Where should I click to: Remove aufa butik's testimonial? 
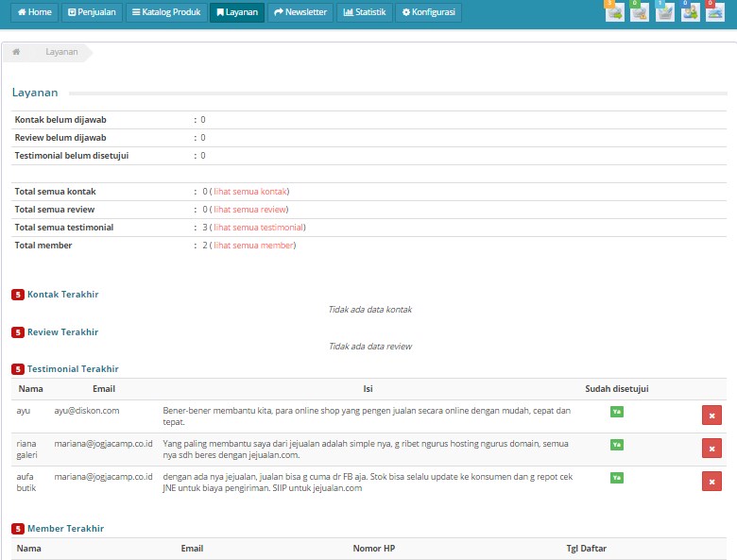click(x=711, y=482)
